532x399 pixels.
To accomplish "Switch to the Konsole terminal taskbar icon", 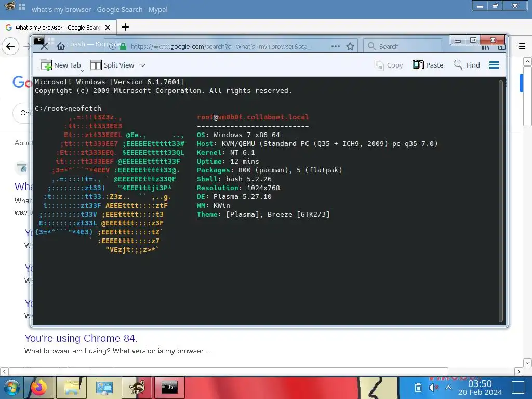I will pyautogui.click(x=169, y=388).
